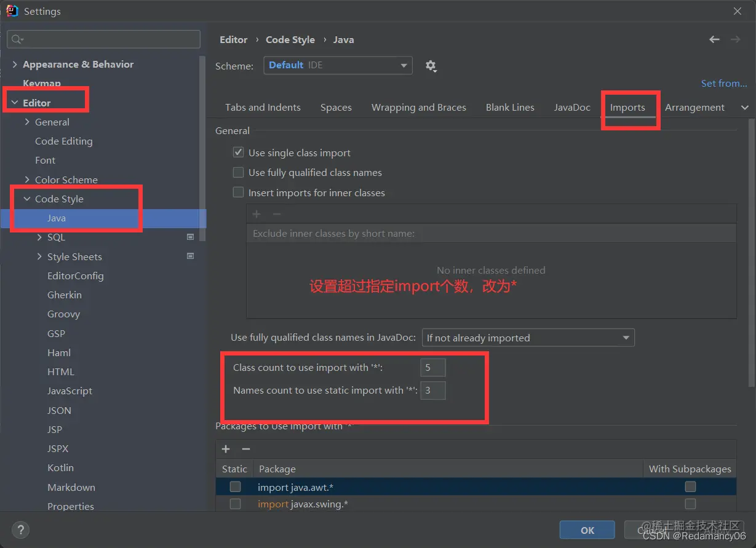This screenshot has height=548, width=756.
Task: Select the Imports tab
Action: pyautogui.click(x=627, y=108)
